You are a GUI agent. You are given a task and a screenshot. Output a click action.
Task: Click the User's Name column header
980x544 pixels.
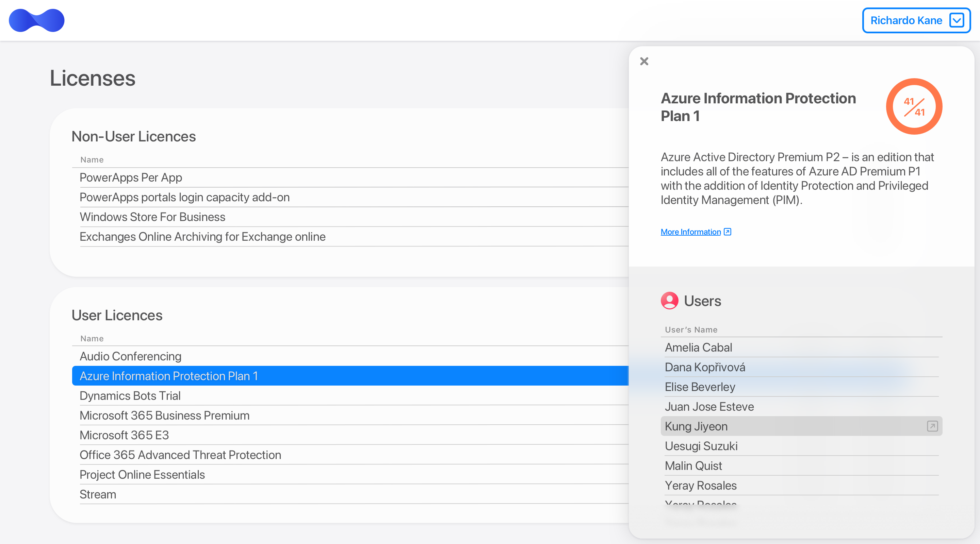click(691, 329)
